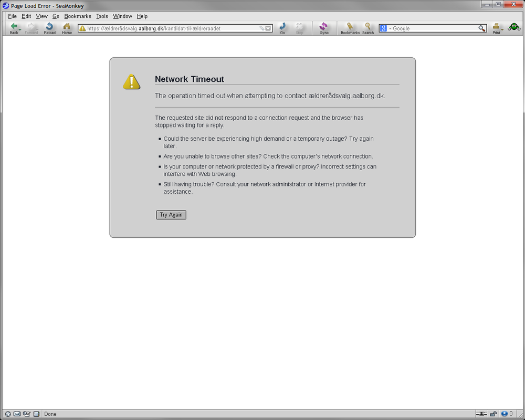
Task: Open the Tools menu
Action: tap(102, 16)
